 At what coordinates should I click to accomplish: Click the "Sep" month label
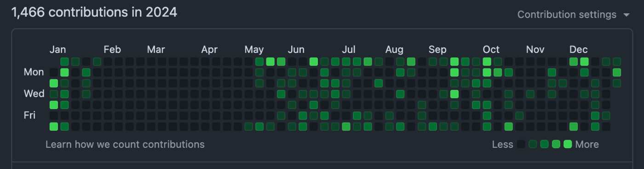tap(437, 49)
